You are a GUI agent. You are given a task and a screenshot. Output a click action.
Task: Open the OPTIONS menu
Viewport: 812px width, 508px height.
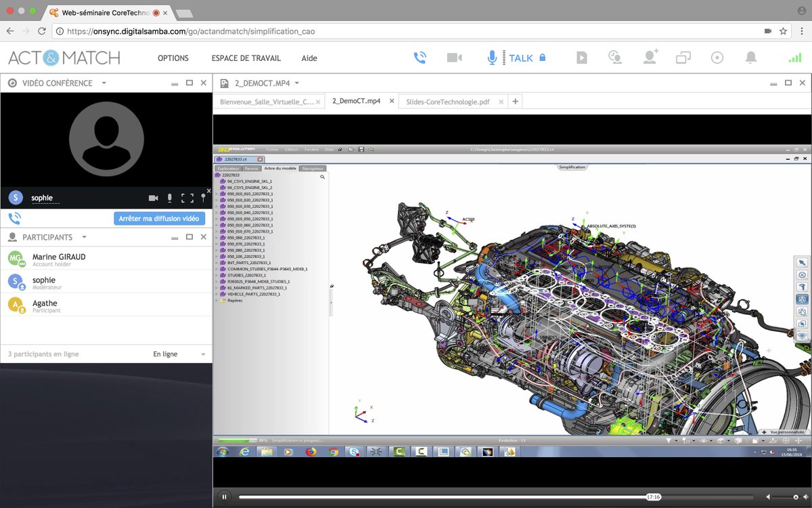coord(173,58)
